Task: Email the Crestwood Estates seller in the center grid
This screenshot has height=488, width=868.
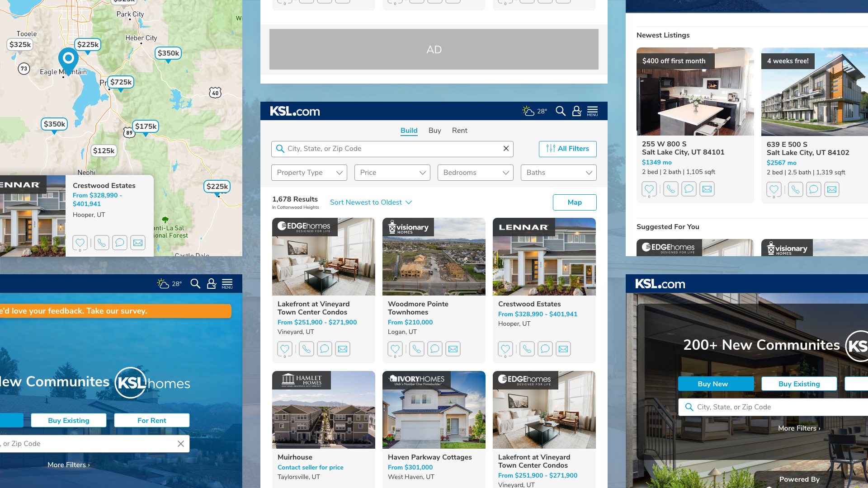Action: coord(563,349)
